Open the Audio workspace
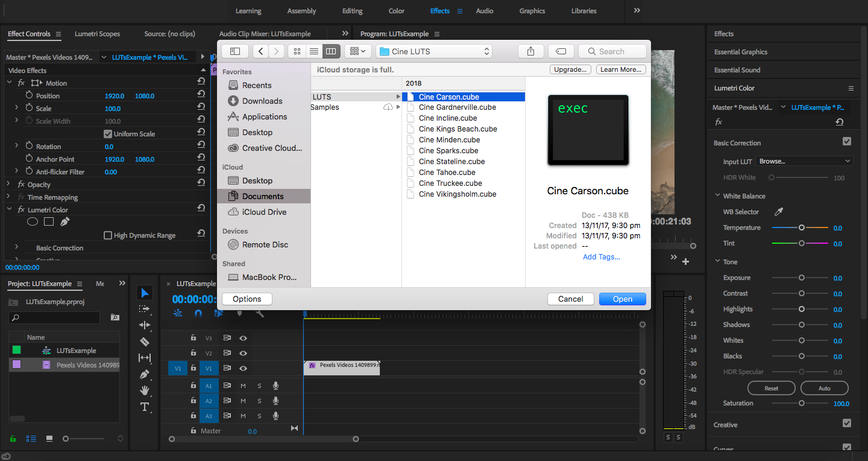The width and height of the screenshot is (868, 461). coord(485,11)
